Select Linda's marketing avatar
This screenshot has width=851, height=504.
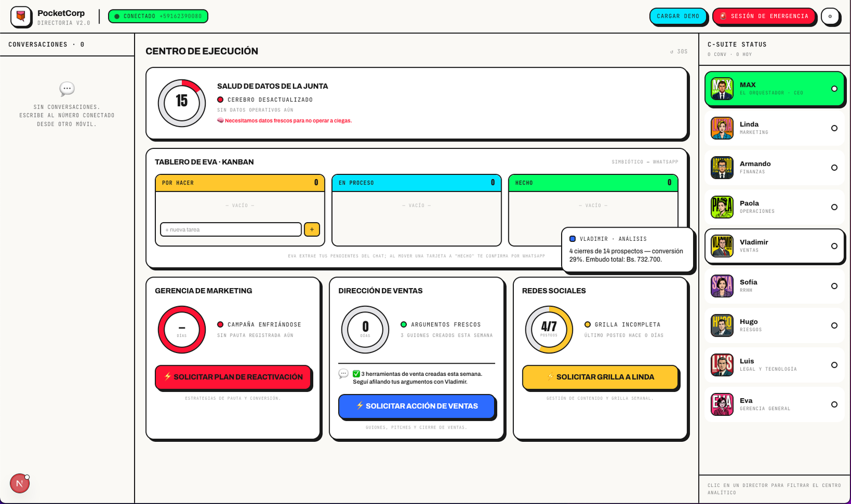(x=722, y=128)
